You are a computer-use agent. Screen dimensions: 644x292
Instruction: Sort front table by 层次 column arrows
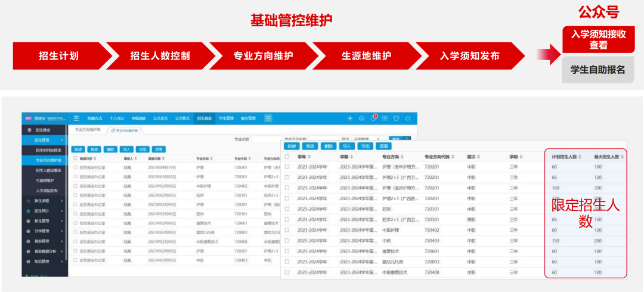tap(479, 157)
